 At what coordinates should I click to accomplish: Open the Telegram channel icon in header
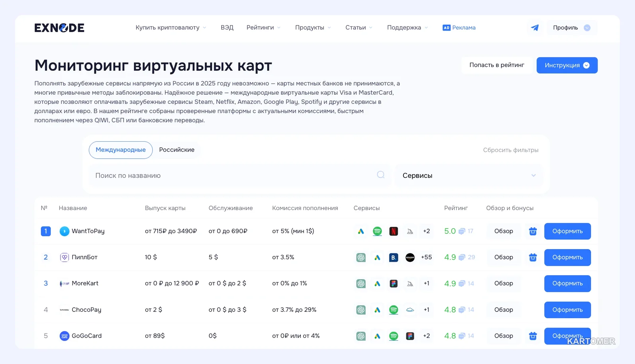tap(535, 27)
